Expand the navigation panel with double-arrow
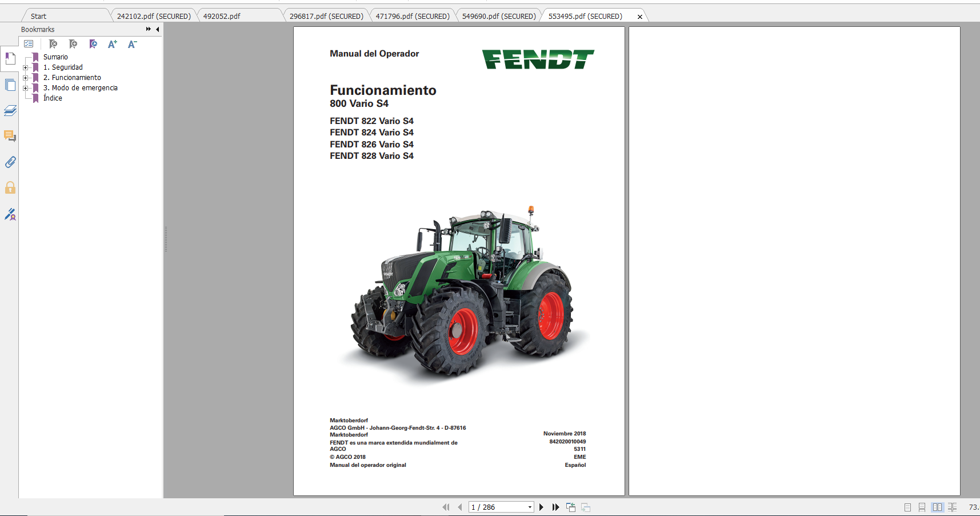 [149, 29]
